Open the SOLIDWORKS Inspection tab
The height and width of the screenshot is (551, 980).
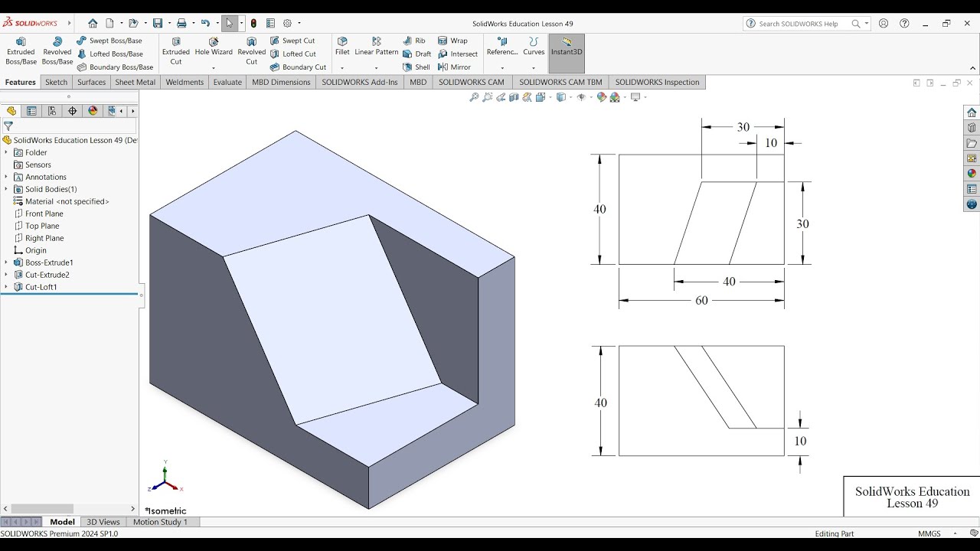pyautogui.click(x=657, y=82)
